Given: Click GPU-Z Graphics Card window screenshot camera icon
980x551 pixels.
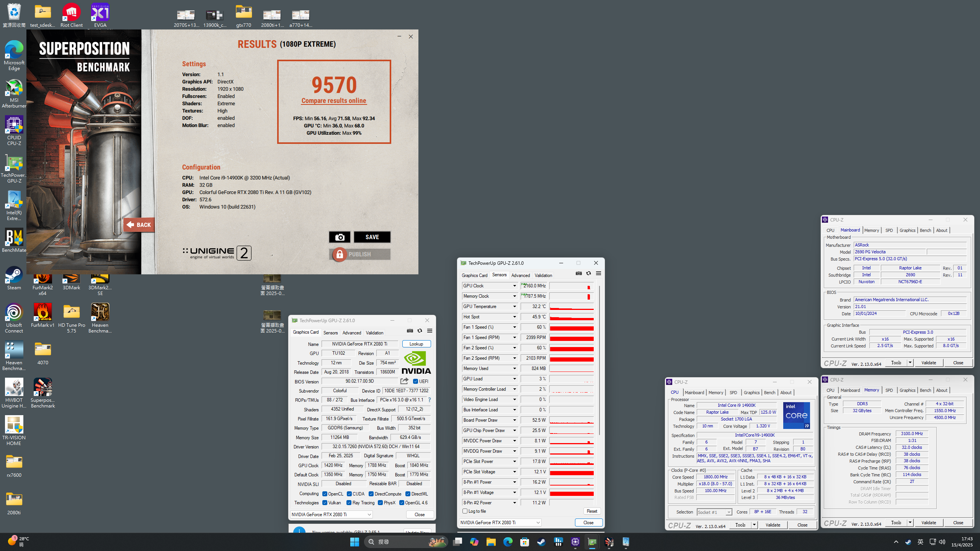Looking at the screenshot, I should (410, 331).
